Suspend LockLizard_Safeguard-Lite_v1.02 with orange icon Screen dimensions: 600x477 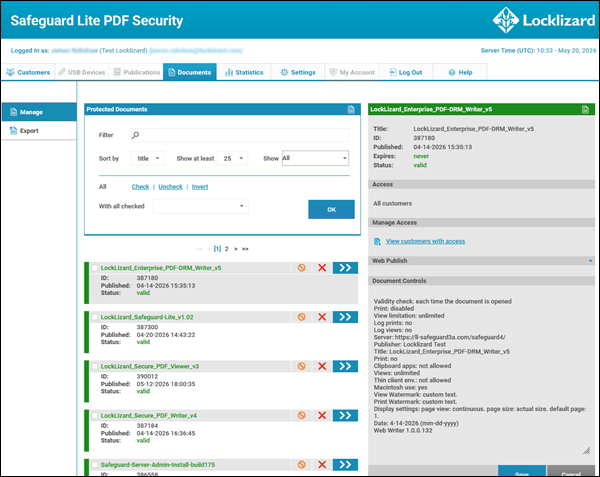pyautogui.click(x=302, y=317)
